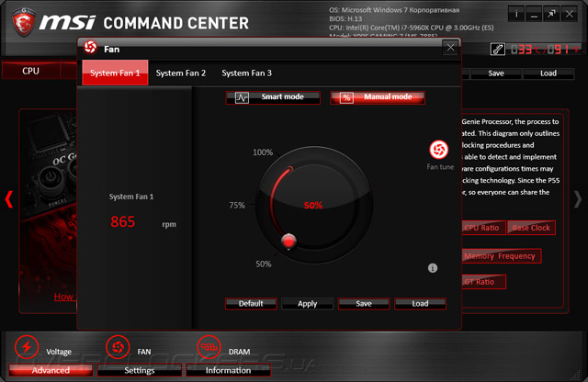The image size is (588, 382).
Task: Enable Manual mode
Action: [378, 97]
